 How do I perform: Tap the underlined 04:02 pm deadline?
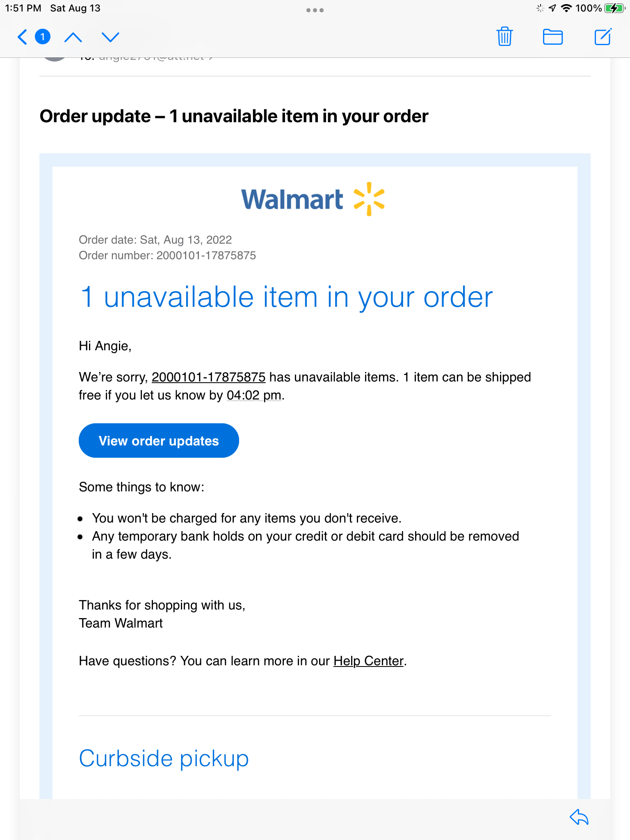254,395
